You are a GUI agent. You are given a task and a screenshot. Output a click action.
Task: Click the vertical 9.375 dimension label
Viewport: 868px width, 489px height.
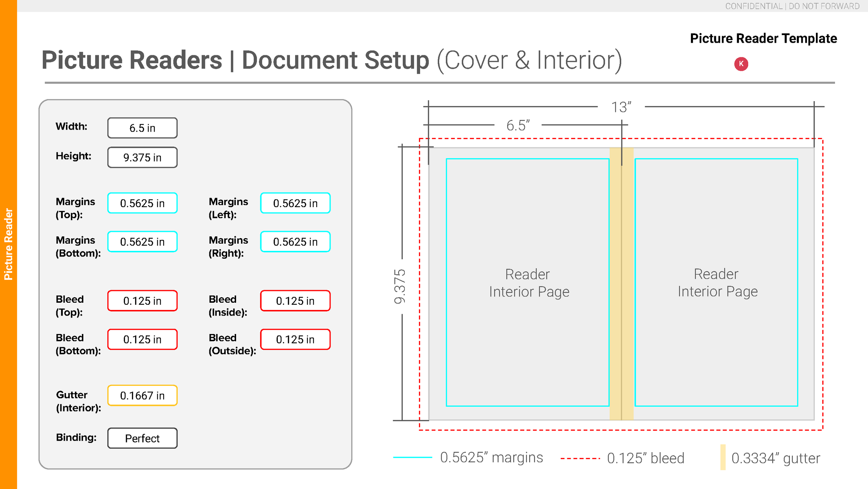click(400, 286)
